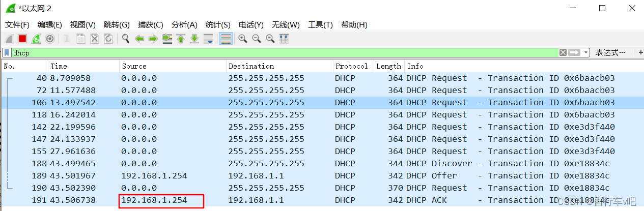
Task: Stop the running capture with red square
Action: point(22,39)
